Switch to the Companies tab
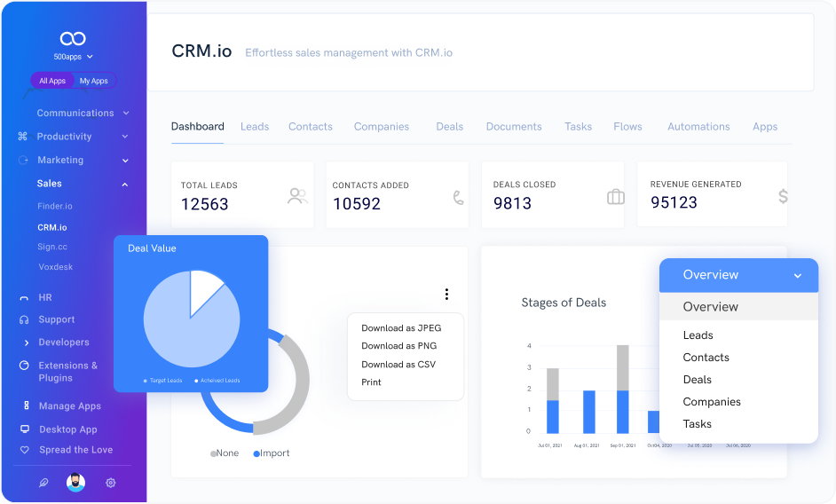Screen dimensions: 836x504 [x=382, y=126]
